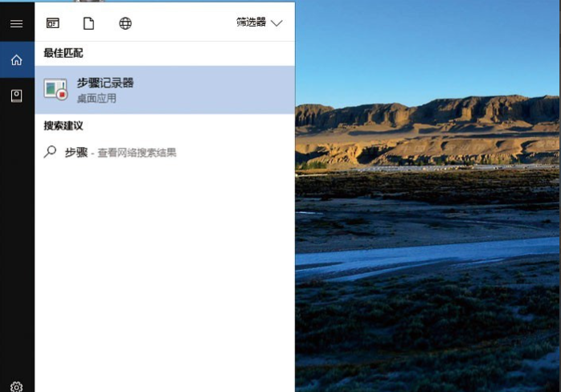Open the 筛选器 dropdown label

pos(251,22)
